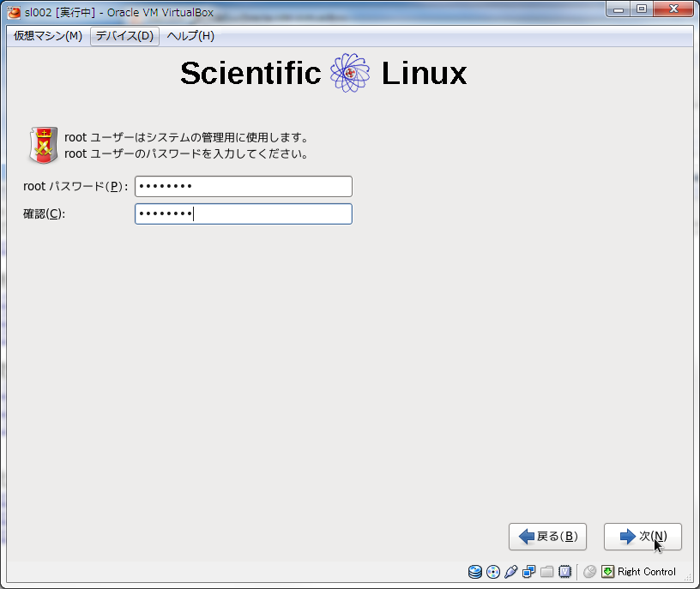Click the root パスワード(P) label
700x589 pixels.
[75, 187]
